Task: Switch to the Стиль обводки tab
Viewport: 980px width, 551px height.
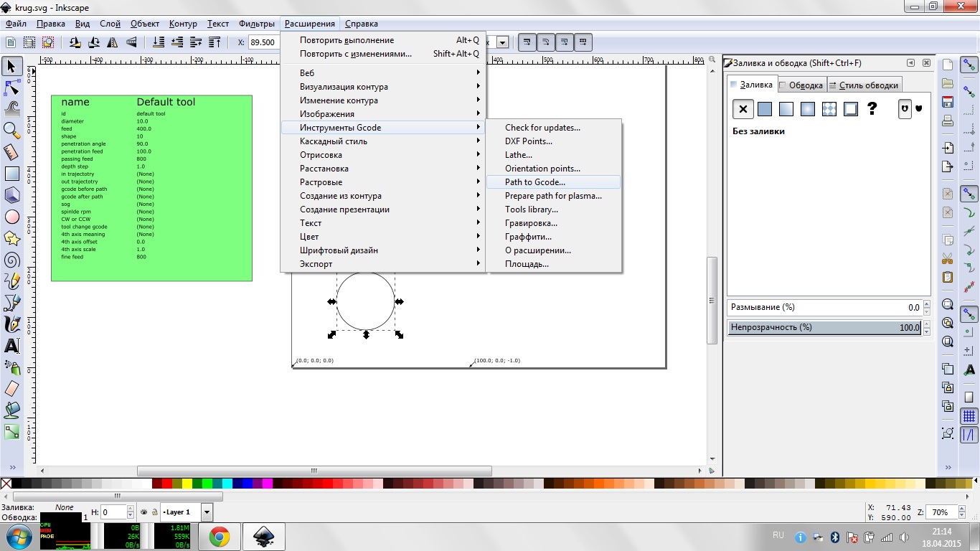Action: pos(864,85)
